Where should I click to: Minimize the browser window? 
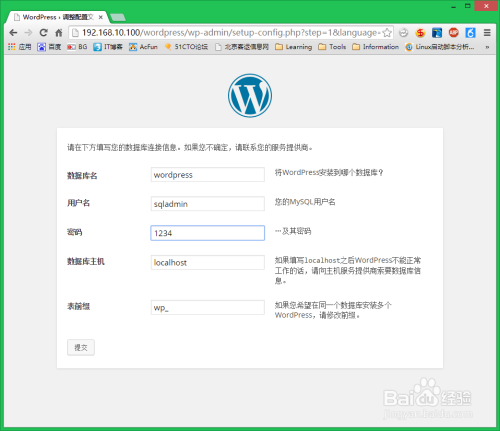[453, 6]
